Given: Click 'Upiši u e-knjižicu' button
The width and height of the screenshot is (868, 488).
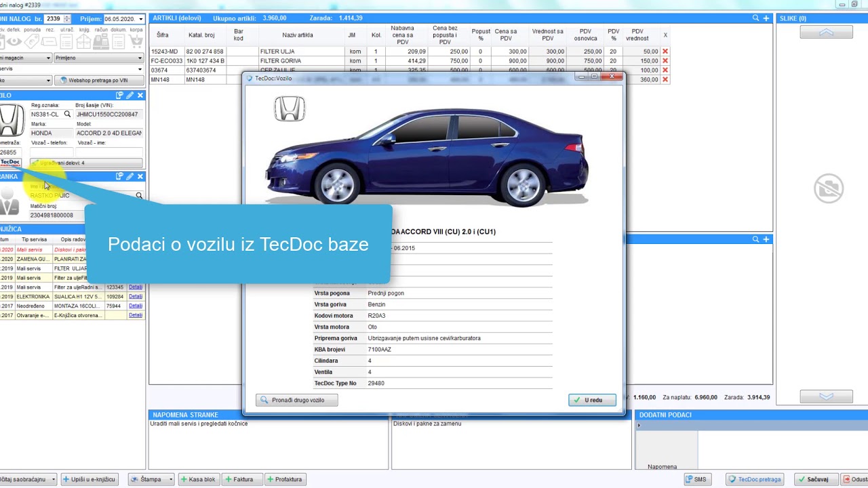Looking at the screenshot, I should pyautogui.click(x=90, y=479).
